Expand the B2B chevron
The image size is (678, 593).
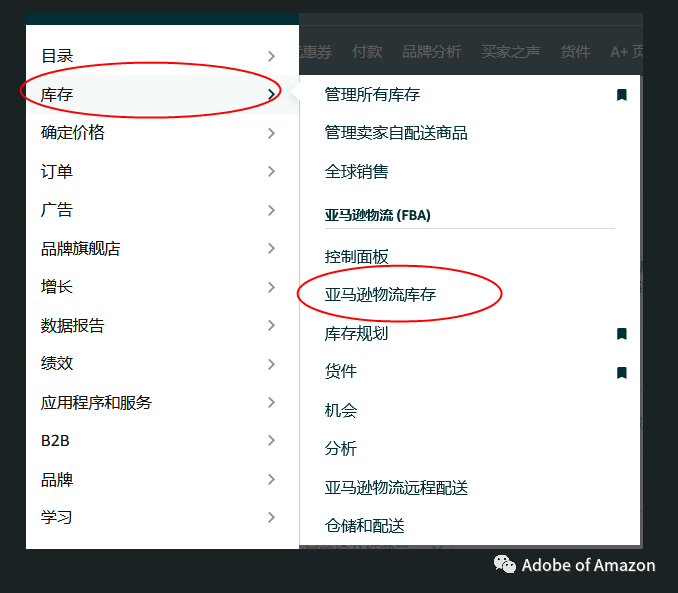click(x=271, y=440)
